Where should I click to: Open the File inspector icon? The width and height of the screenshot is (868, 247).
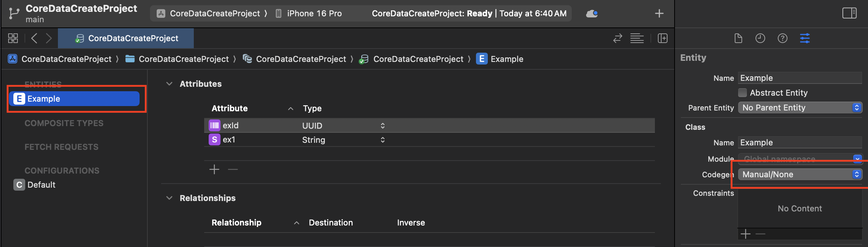coord(738,38)
